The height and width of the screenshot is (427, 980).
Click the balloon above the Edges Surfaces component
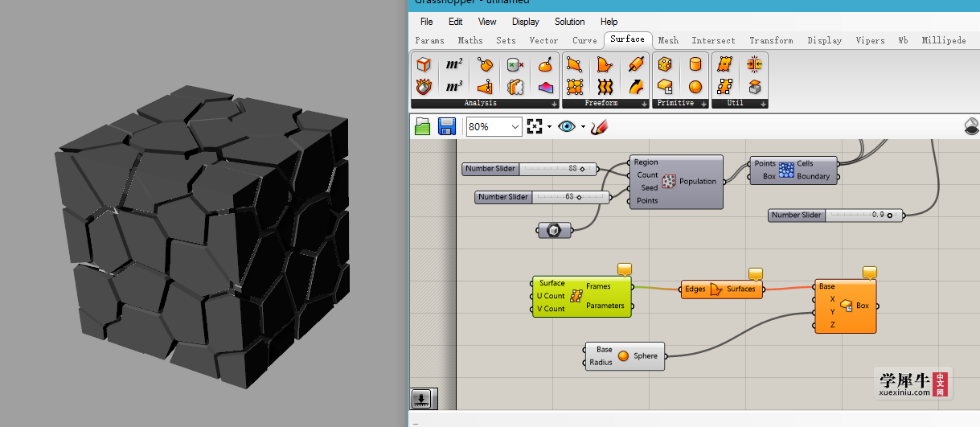756,273
